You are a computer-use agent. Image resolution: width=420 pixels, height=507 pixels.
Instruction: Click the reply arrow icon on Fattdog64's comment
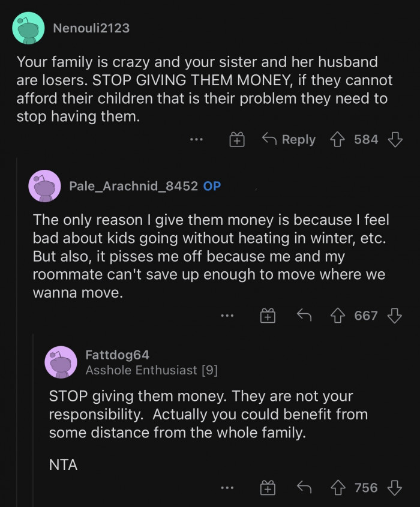304,488
